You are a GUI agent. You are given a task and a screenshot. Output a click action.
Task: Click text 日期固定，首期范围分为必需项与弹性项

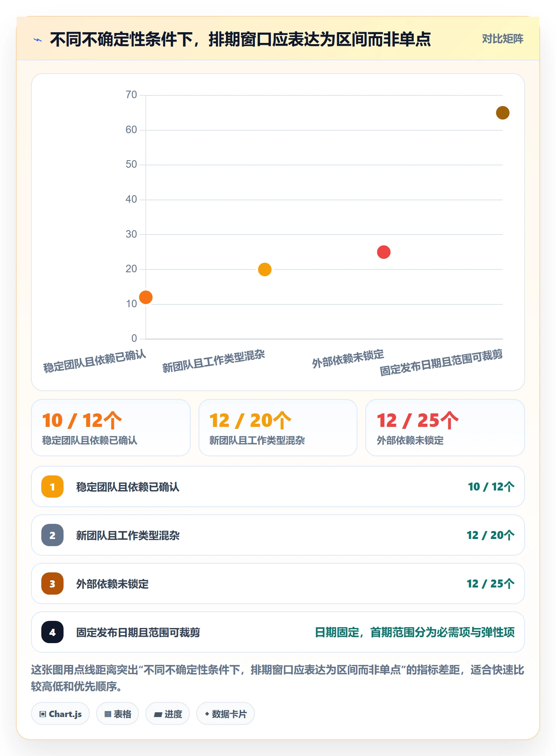[x=415, y=632]
